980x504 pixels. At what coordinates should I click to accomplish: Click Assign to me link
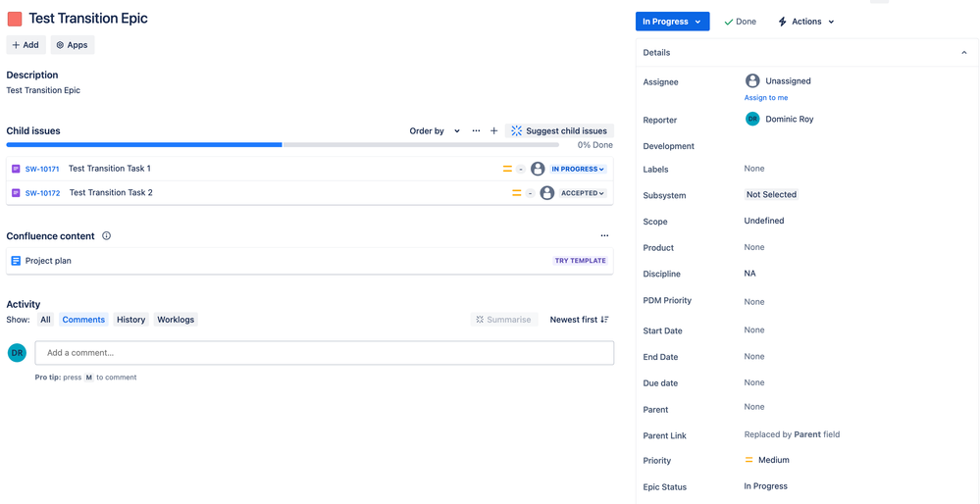(x=766, y=97)
